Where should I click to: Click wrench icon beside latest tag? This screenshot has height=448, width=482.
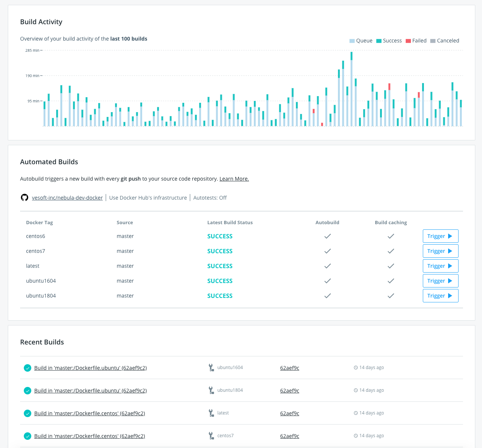211,413
